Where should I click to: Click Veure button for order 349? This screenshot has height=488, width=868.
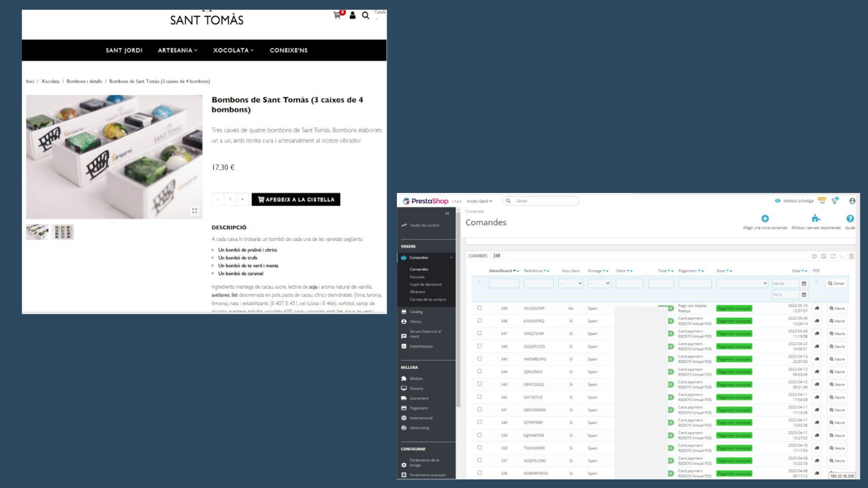pos(837,308)
